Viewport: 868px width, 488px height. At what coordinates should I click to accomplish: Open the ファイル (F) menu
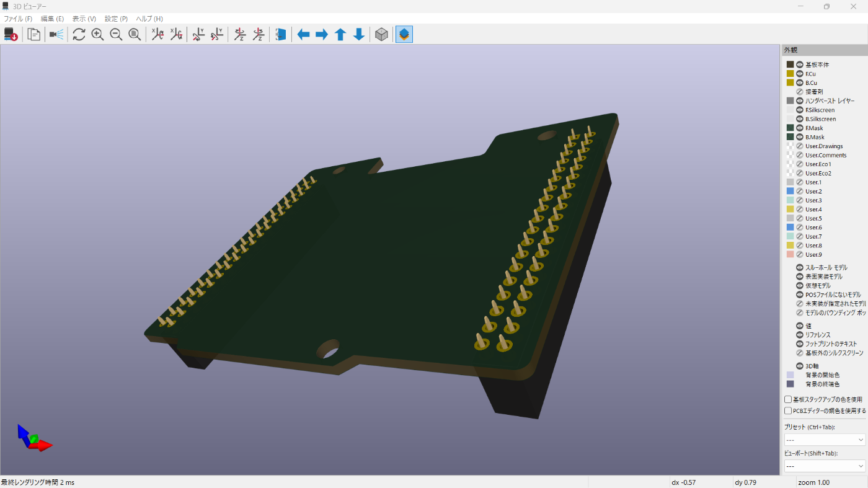(18, 19)
